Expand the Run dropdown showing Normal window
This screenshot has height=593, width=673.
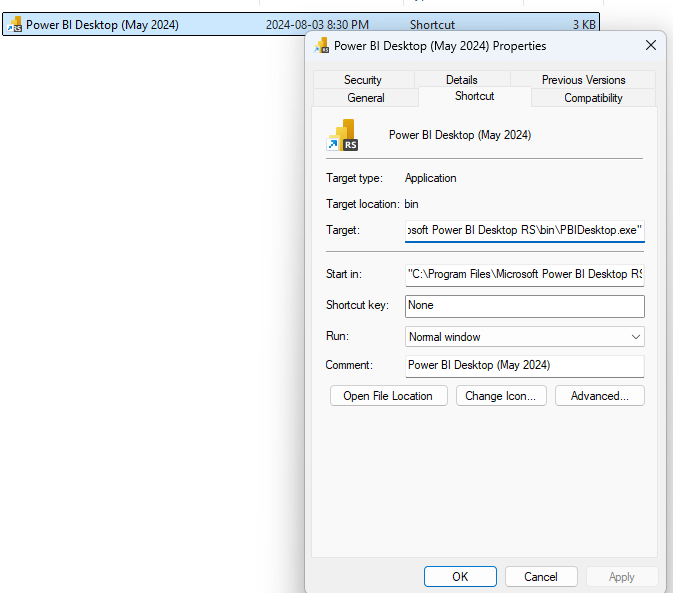[524, 337]
